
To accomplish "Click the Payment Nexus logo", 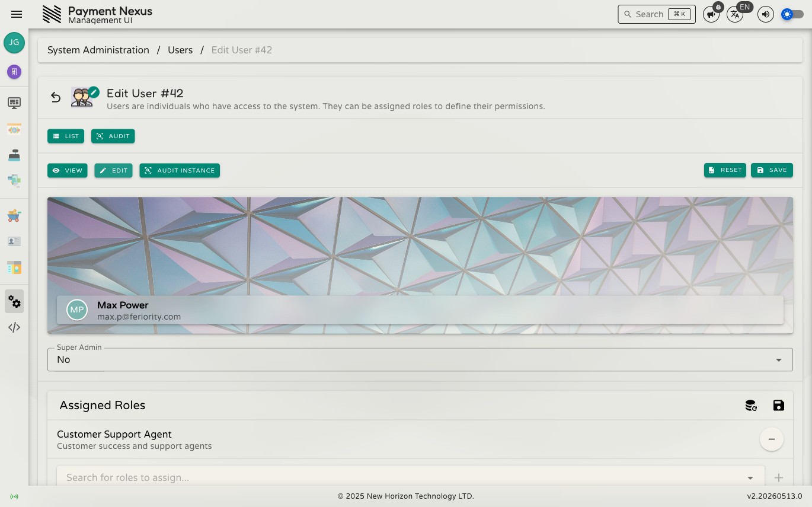I will (x=52, y=14).
